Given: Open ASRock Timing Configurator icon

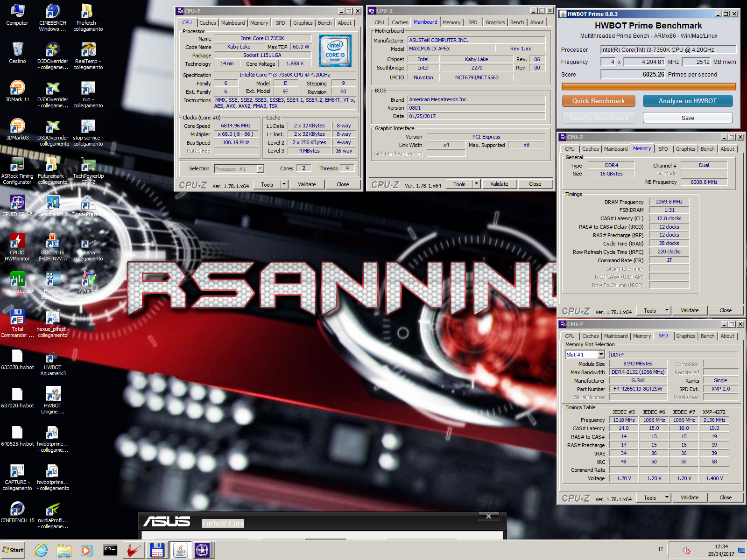Looking at the screenshot, I should (17, 171).
